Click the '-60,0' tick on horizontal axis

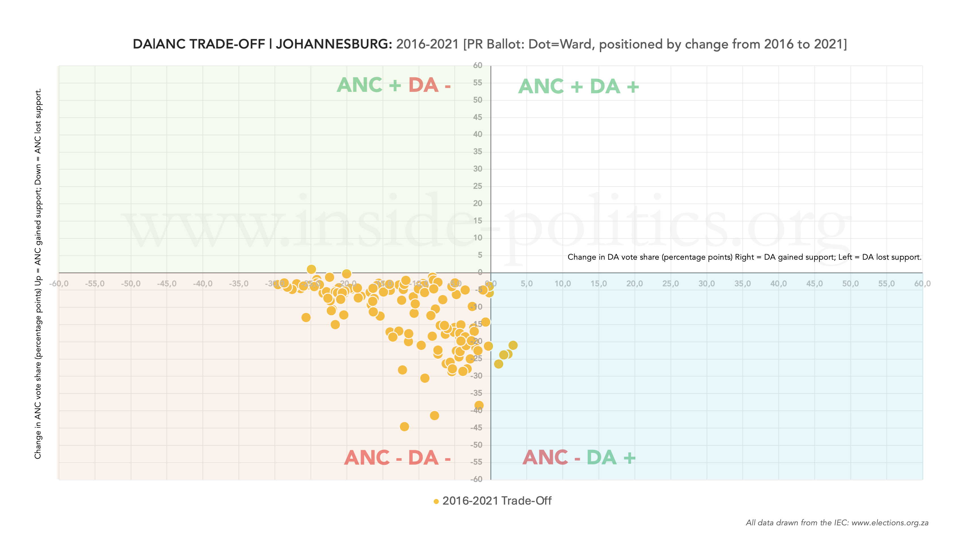pos(59,284)
